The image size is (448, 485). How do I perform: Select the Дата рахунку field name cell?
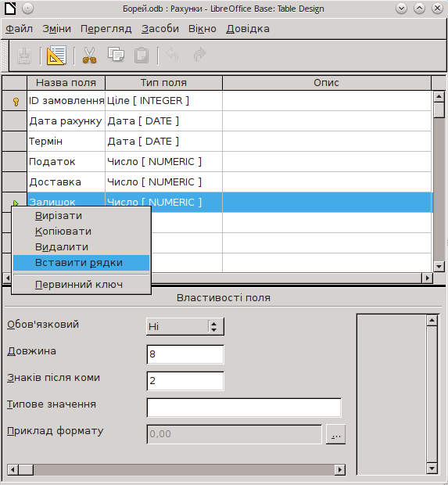coord(66,121)
